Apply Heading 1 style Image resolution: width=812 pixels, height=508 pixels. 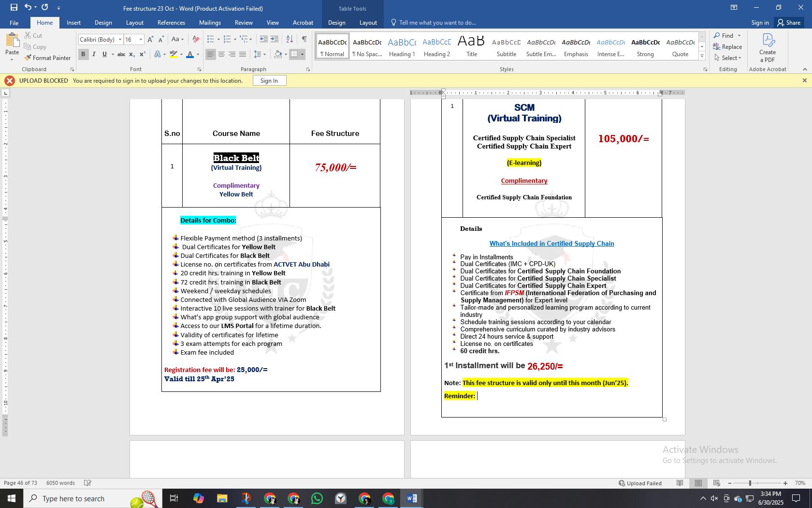pos(402,46)
